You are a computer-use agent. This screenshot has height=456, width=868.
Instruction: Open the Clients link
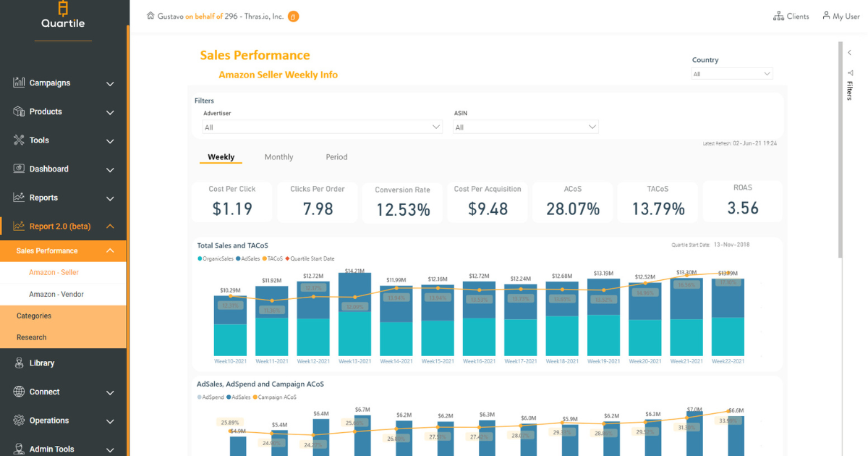791,16
